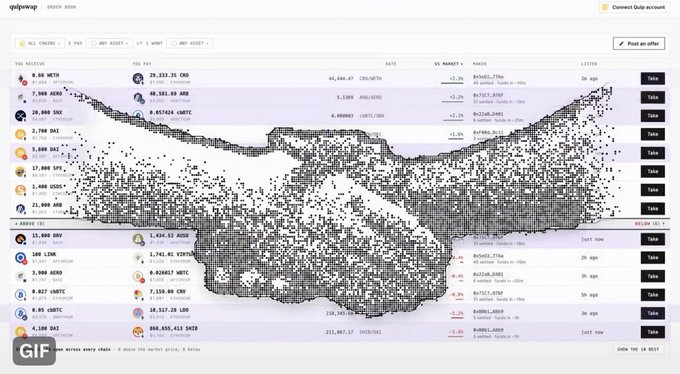Click the LISTED column header
This screenshot has width=680, height=374.
point(589,64)
